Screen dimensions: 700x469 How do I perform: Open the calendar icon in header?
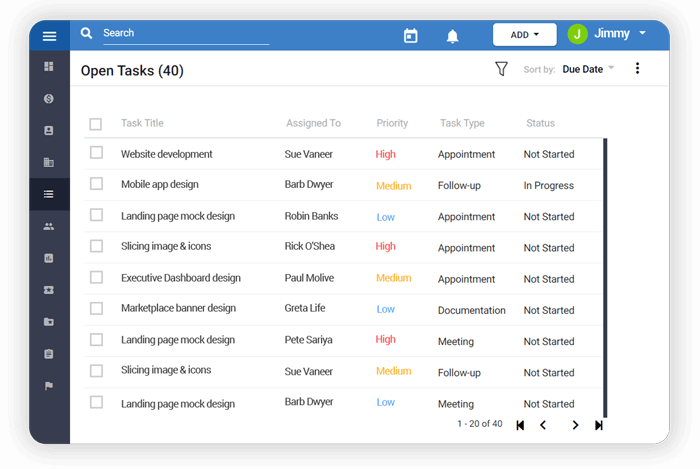pos(410,36)
